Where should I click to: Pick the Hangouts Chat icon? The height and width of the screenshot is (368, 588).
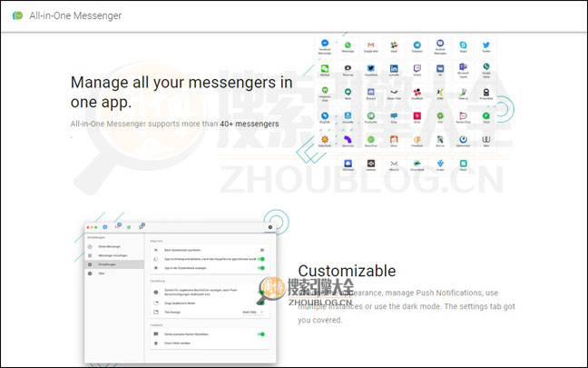point(325,90)
